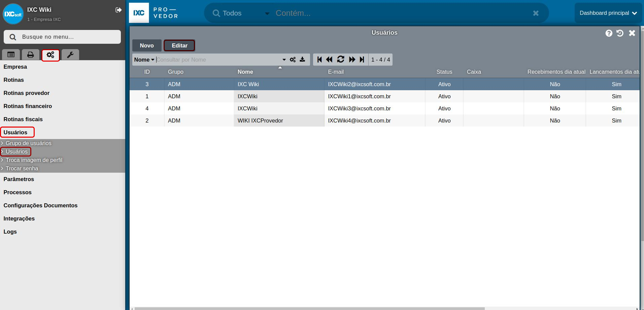
Task: Click the logout icon beside IXC Wiki
Action: [x=118, y=10]
